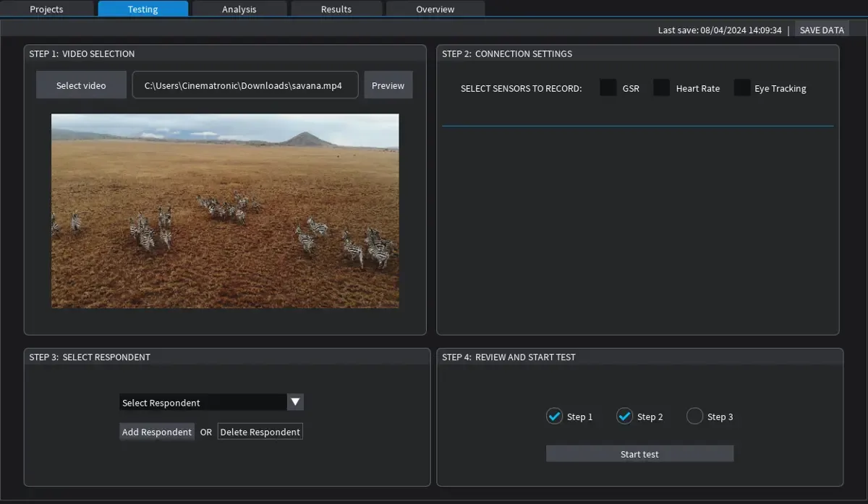868x504 pixels.
Task: Click Delete Respondent
Action: (x=260, y=431)
